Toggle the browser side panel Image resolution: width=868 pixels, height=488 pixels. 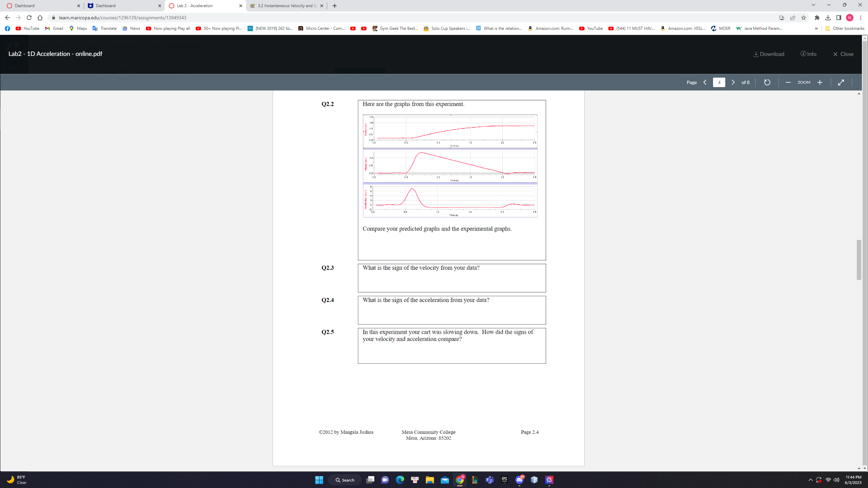click(839, 18)
